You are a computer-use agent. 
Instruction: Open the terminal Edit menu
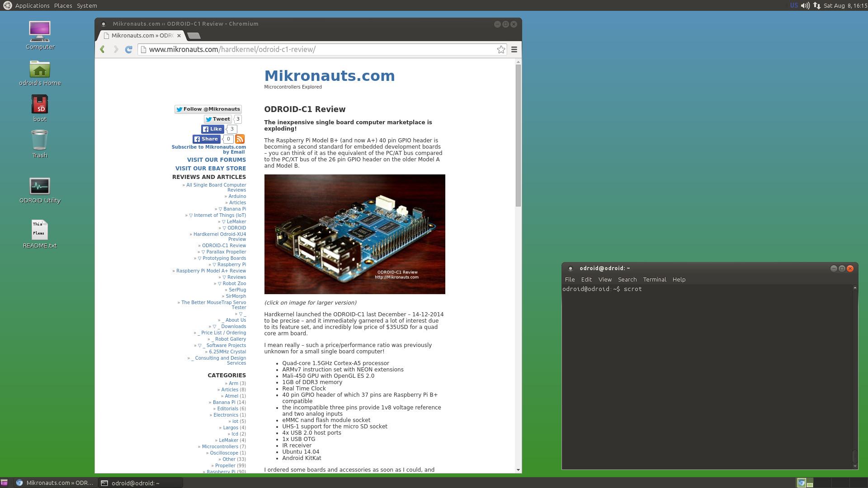[586, 280]
